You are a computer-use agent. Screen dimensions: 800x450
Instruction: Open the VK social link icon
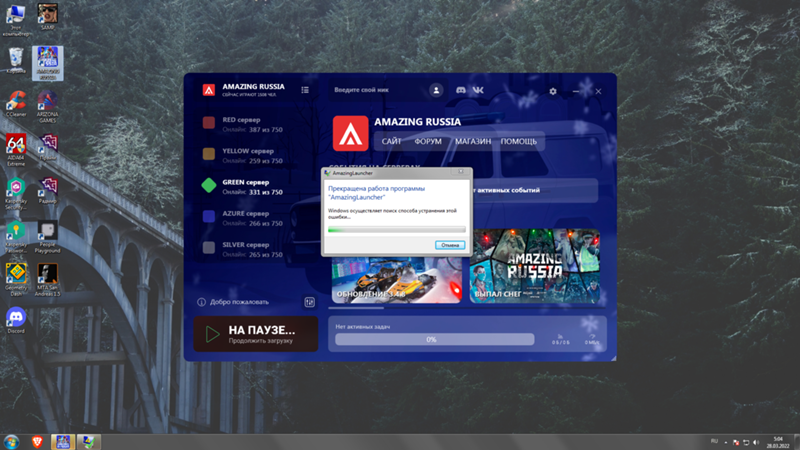[x=478, y=90]
